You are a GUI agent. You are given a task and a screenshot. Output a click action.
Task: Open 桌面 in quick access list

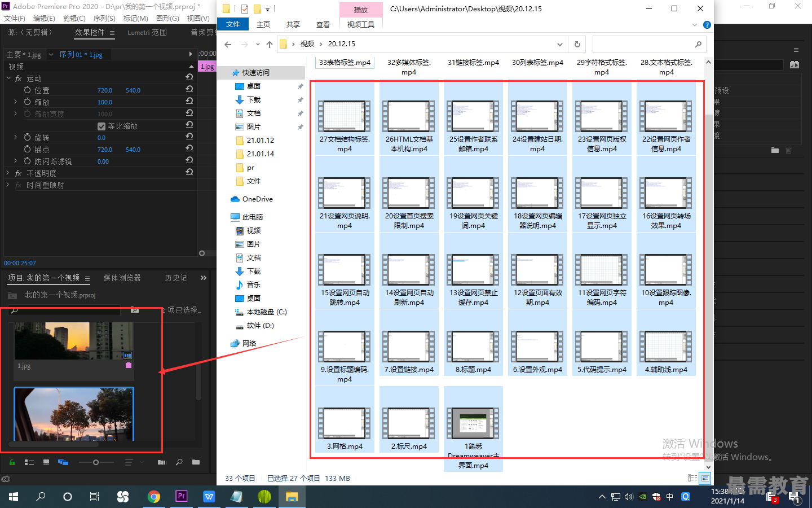point(253,86)
